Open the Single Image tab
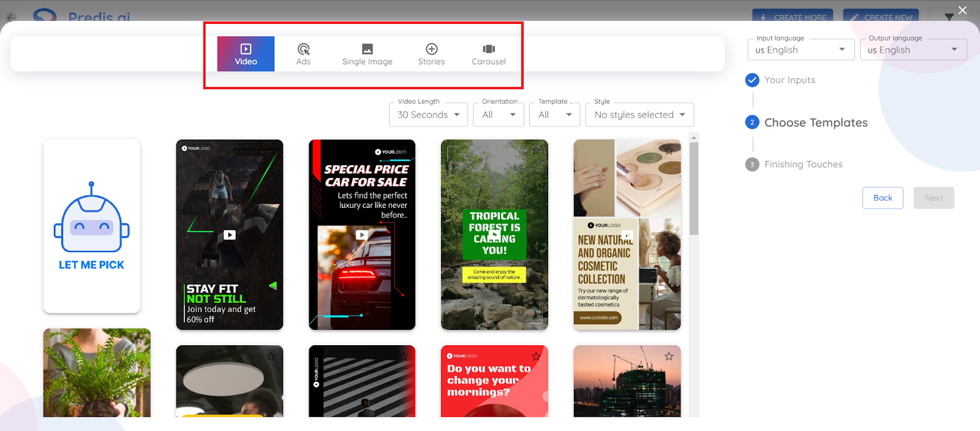980x431 pixels. pyautogui.click(x=367, y=54)
